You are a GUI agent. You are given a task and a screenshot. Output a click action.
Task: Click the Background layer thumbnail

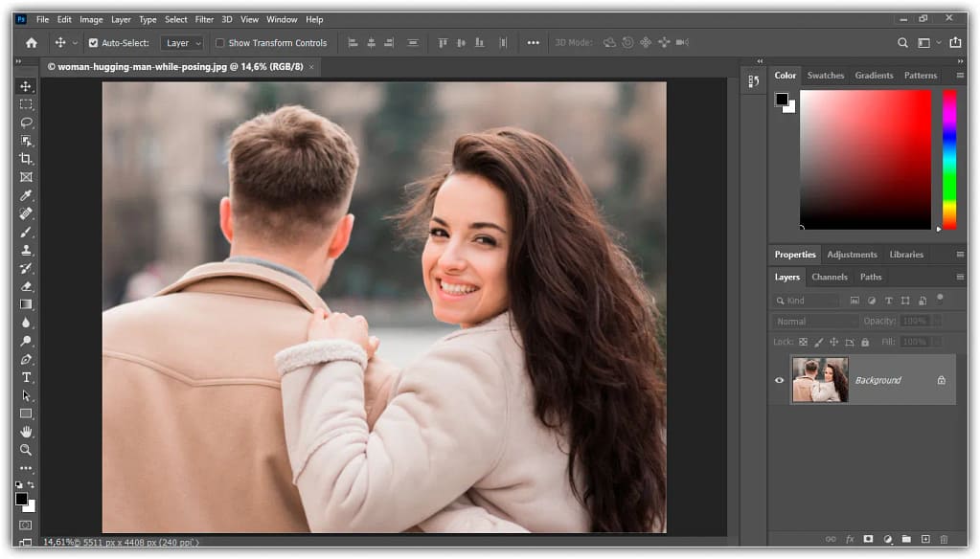[x=820, y=380]
